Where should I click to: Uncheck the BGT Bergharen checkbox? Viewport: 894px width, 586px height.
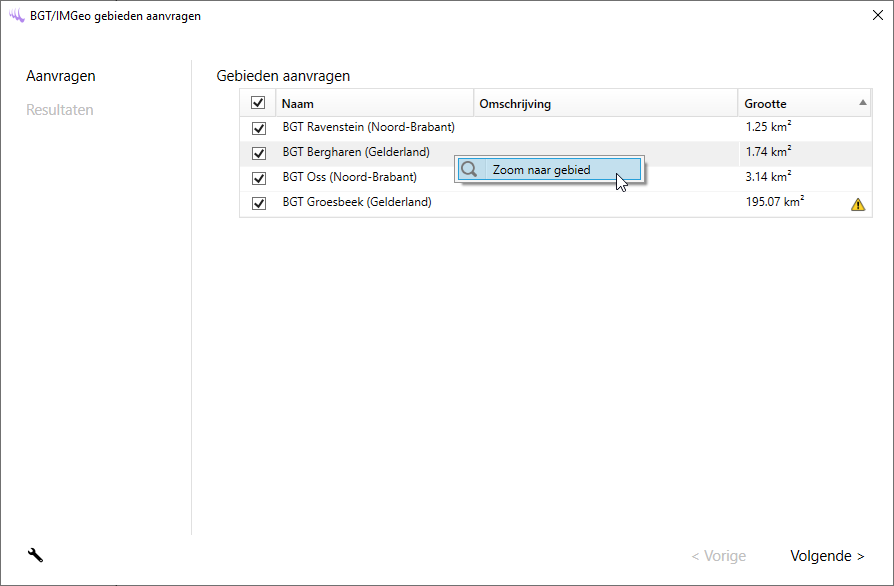pos(259,154)
